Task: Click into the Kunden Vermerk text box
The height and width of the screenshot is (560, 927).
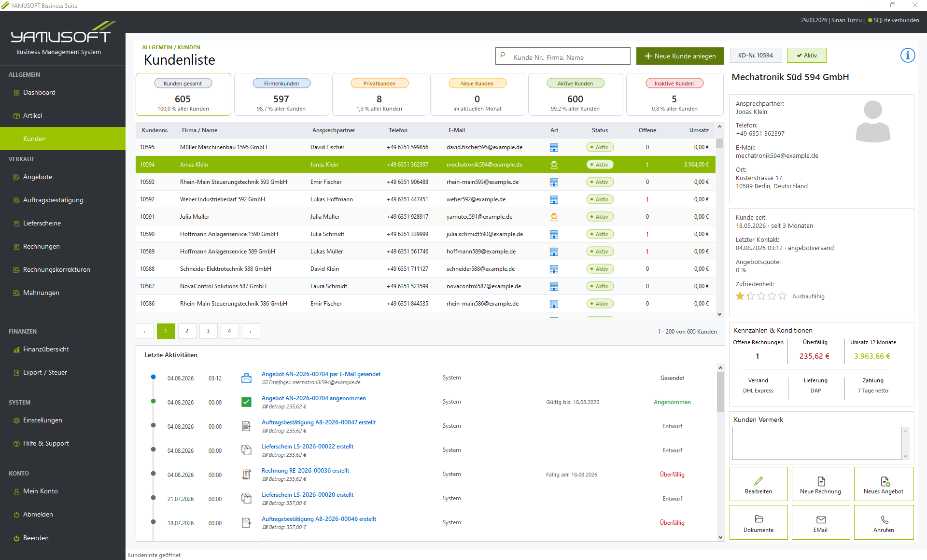Action: (816, 443)
